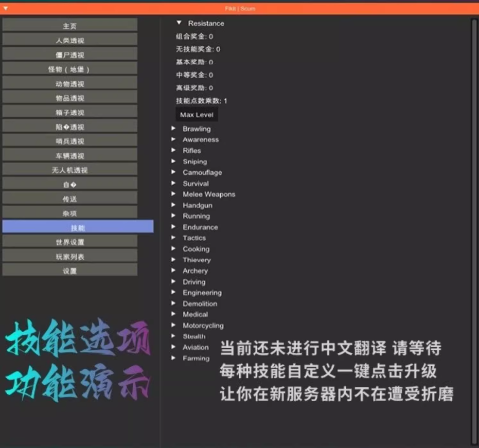Collapse the window using the title bar triangle
This screenshot has height=448, width=479.
pos(6,8)
